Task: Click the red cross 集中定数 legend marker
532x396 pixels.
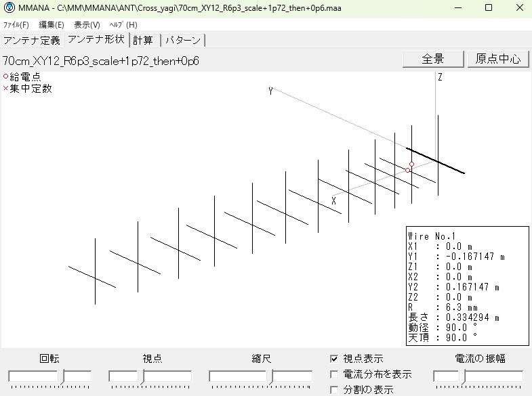Action: click(6, 89)
